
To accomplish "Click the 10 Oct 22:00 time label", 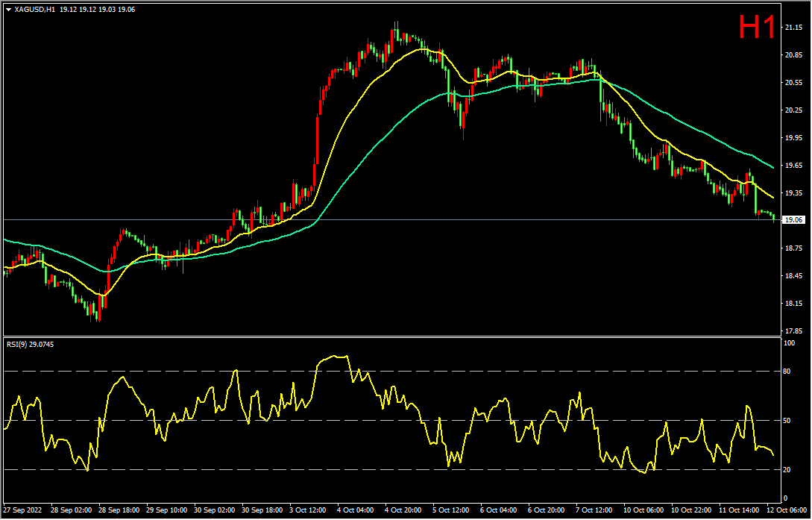I will [692, 510].
